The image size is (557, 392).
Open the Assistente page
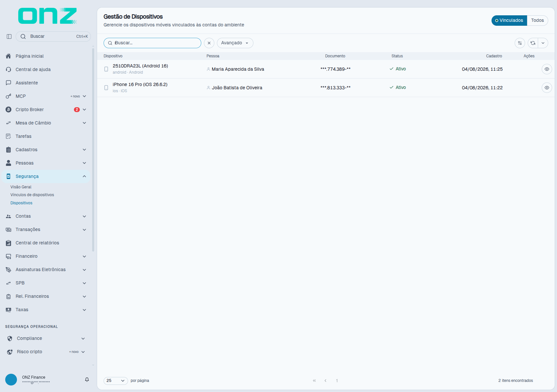coord(46,83)
